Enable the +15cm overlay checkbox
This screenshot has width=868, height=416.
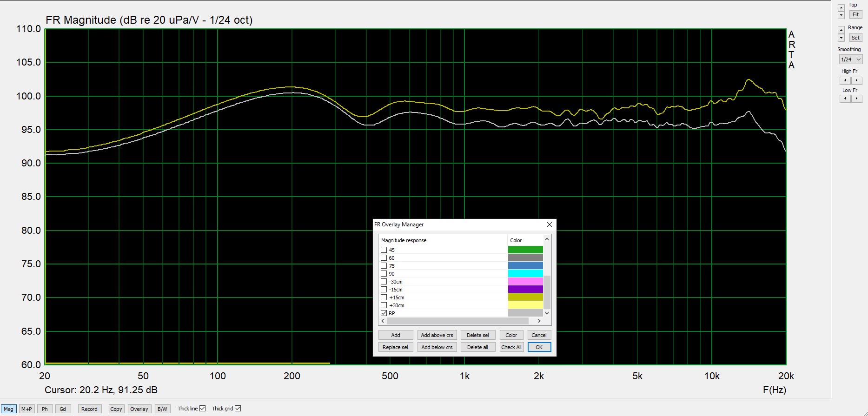pos(384,297)
